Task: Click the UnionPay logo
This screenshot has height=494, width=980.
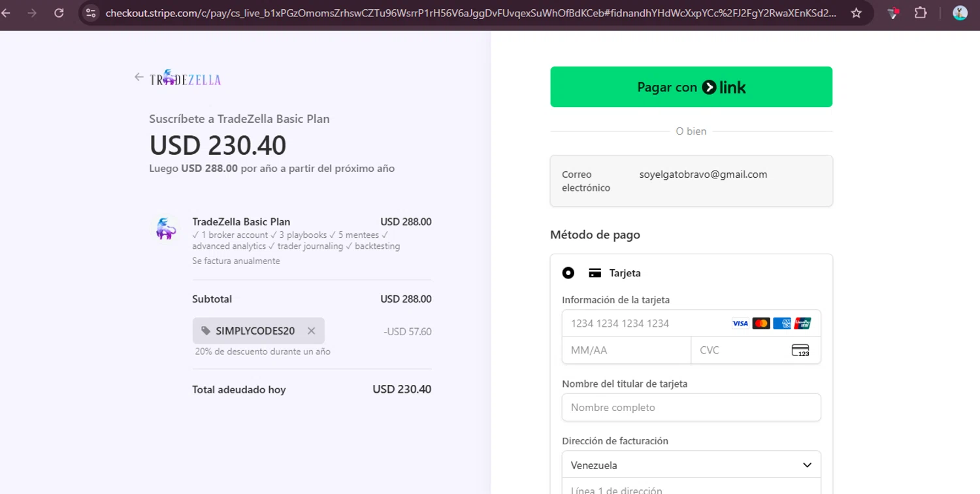Action: tap(803, 323)
